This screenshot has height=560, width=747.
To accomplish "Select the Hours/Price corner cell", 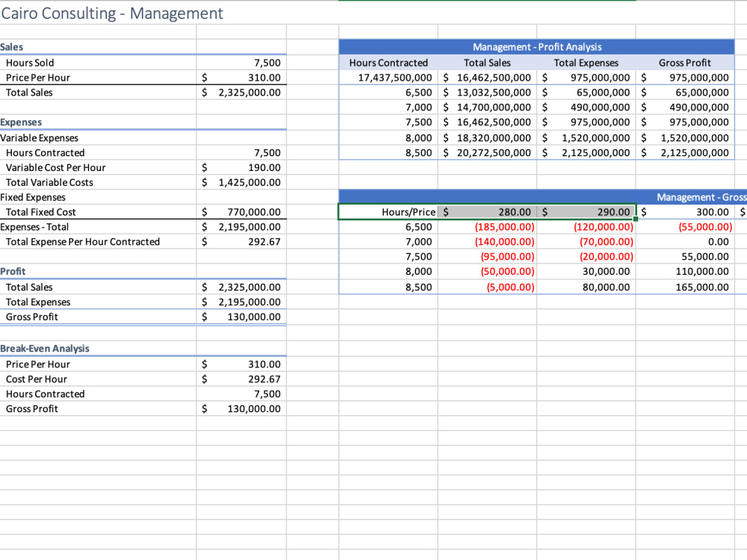I will 388,212.
